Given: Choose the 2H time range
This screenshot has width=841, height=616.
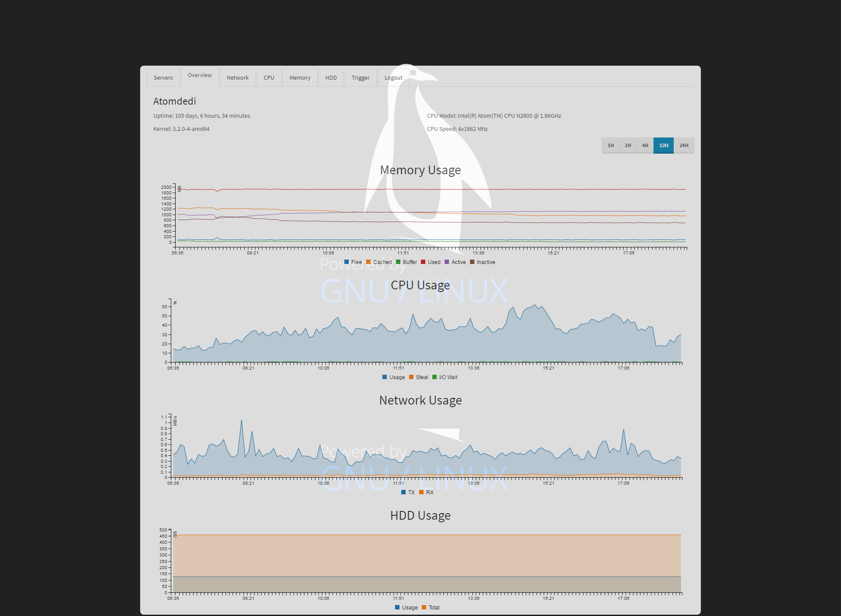Looking at the screenshot, I should pos(628,145).
